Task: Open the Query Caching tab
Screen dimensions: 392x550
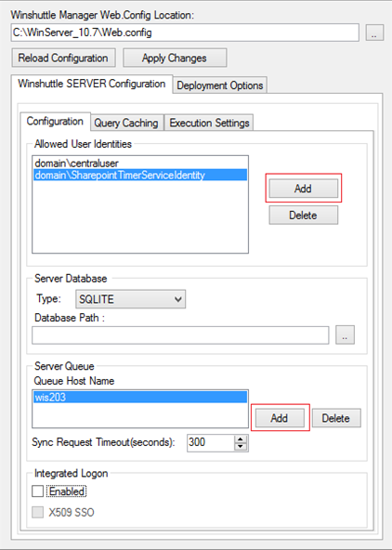Action: click(126, 123)
